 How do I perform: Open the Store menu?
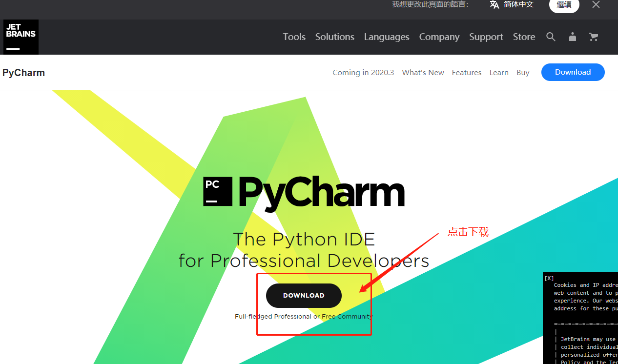tap(524, 37)
